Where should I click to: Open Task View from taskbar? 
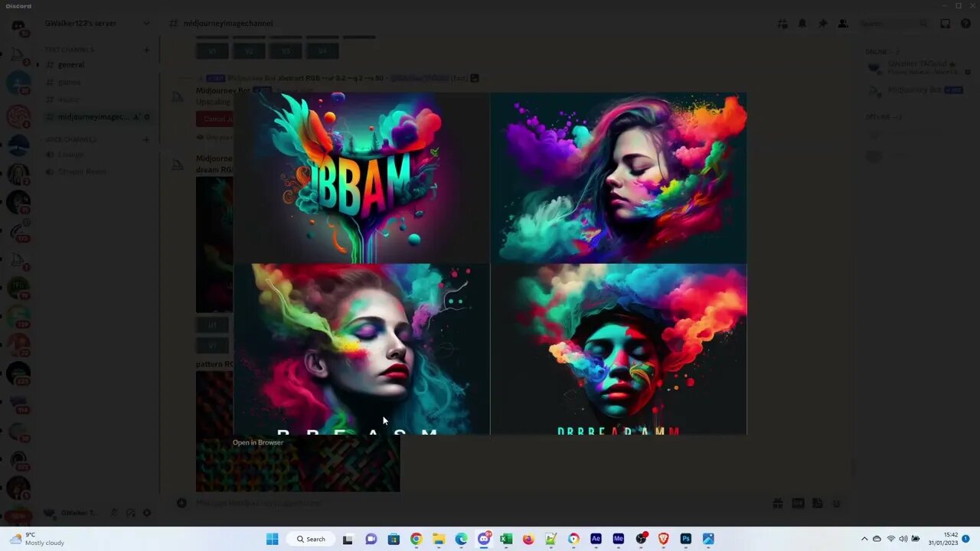[348, 539]
